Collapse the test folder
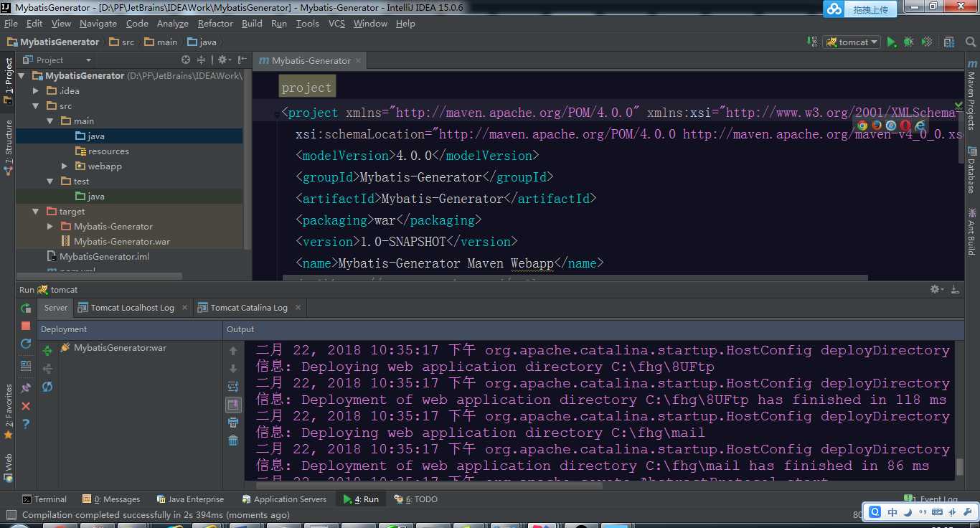This screenshot has height=528, width=980. coord(50,181)
